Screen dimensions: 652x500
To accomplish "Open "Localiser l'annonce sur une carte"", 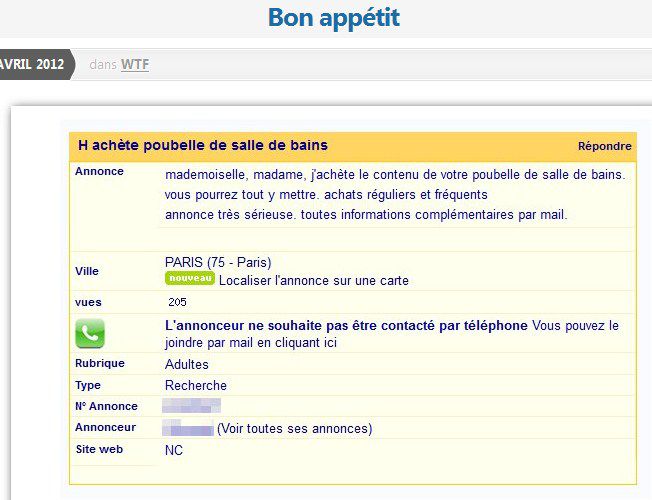I will (x=313, y=281).
